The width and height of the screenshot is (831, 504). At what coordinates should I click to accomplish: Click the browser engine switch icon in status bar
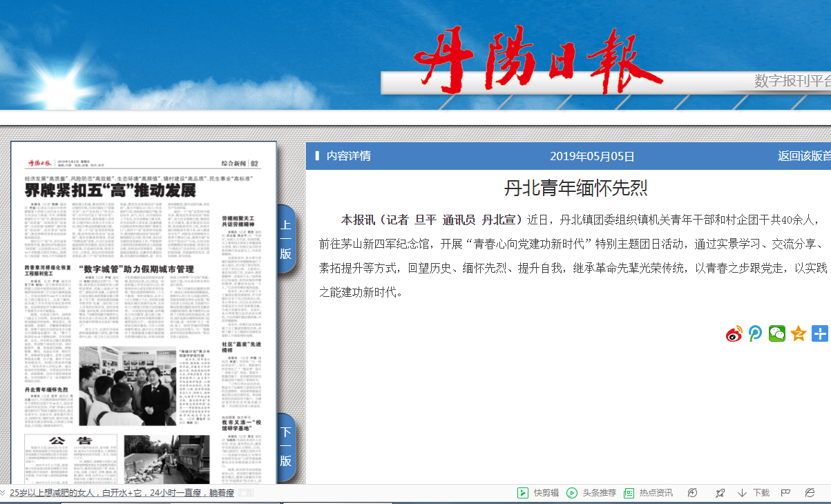810,493
